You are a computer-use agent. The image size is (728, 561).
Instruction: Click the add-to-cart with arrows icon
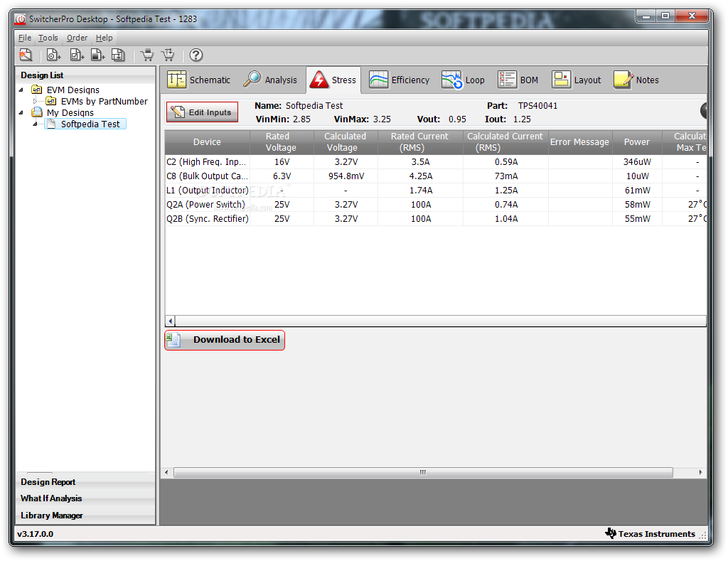168,55
